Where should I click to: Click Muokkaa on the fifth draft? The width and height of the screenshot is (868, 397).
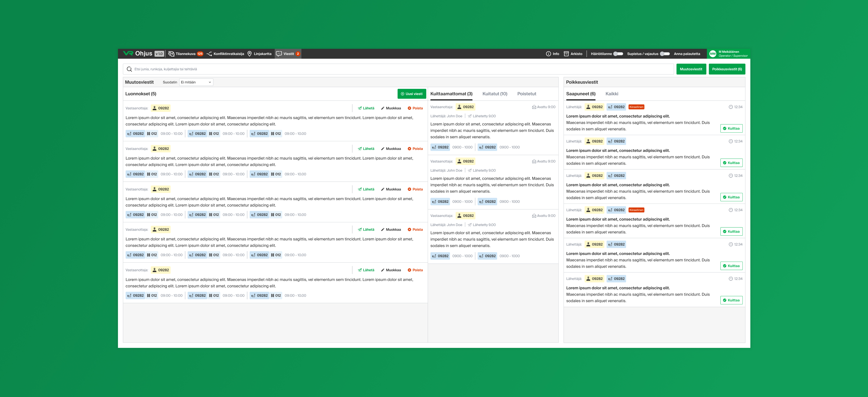pyautogui.click(x=391, y=270)
